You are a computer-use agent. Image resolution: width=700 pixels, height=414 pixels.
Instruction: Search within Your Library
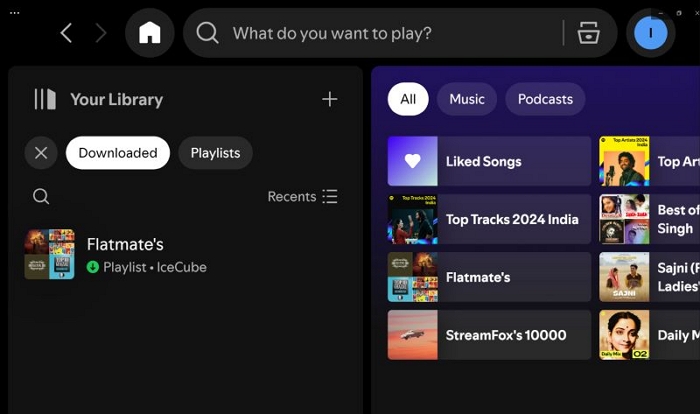41,197
